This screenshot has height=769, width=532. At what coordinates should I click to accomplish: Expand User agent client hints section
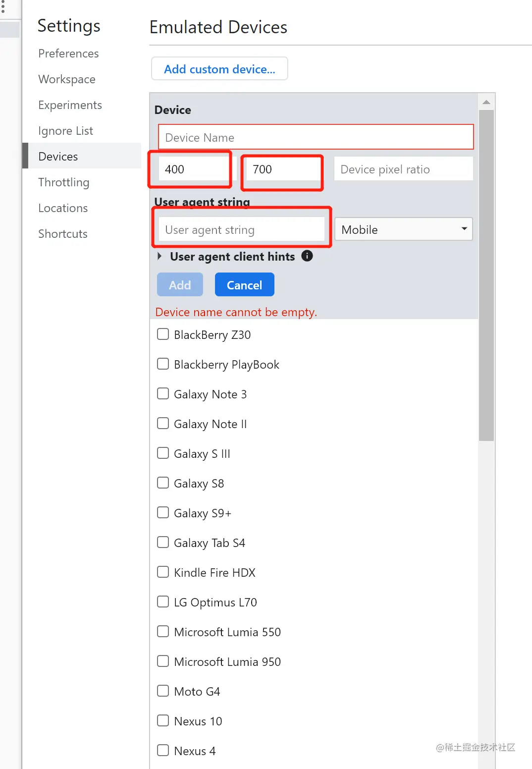[x=160, y=256]
